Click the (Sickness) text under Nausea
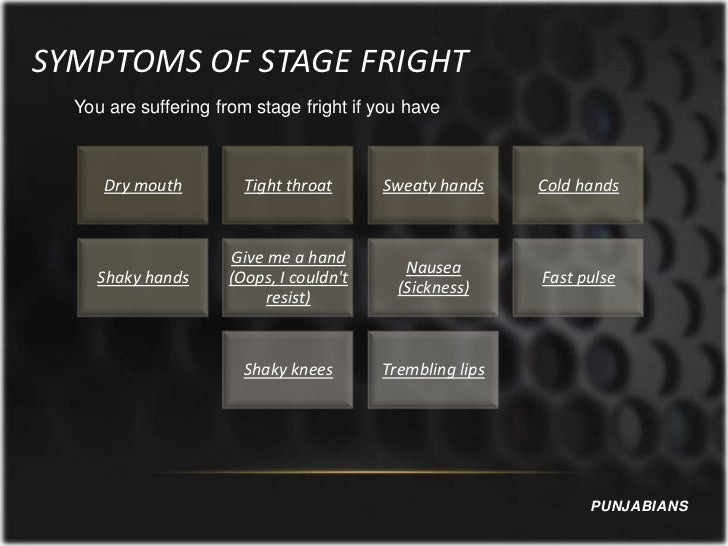 tap(434, 287)
